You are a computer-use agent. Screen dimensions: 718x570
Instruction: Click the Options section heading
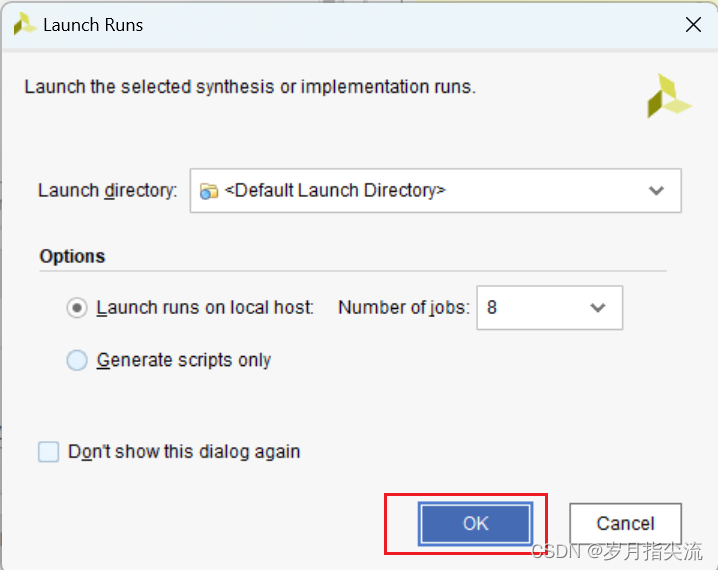[72, 256]
